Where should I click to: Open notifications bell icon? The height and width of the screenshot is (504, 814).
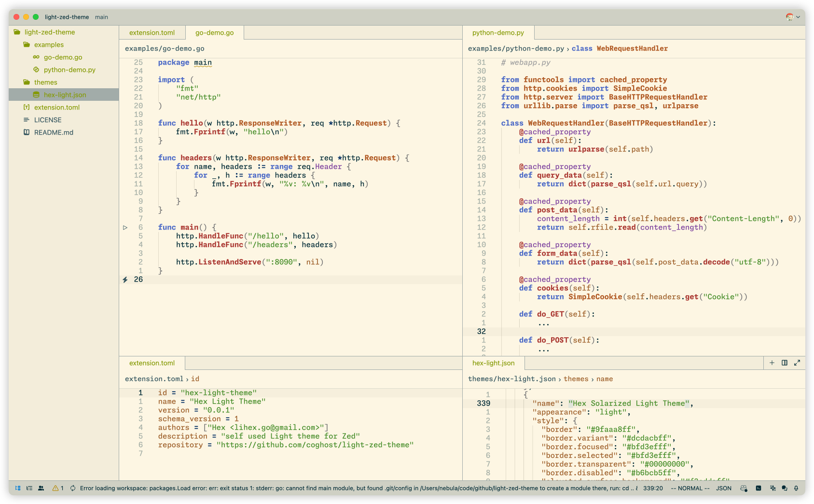tap(796, 488)
